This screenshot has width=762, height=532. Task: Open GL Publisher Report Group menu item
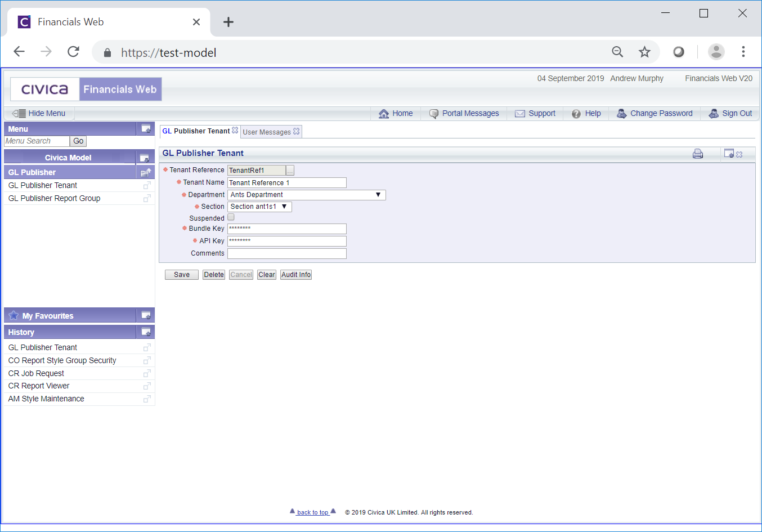(x=54, y=198)
